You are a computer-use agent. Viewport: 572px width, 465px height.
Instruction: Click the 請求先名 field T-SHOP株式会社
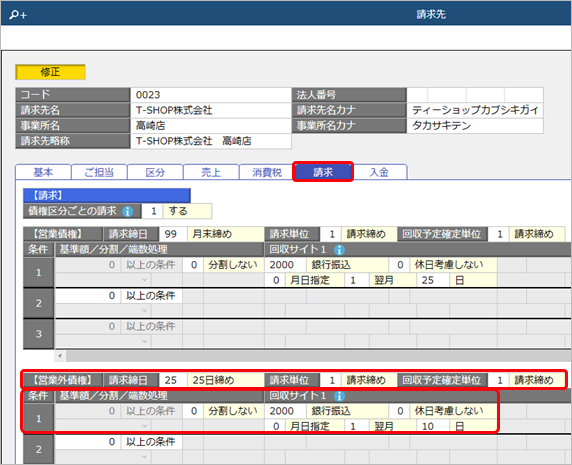coord(211,110)
